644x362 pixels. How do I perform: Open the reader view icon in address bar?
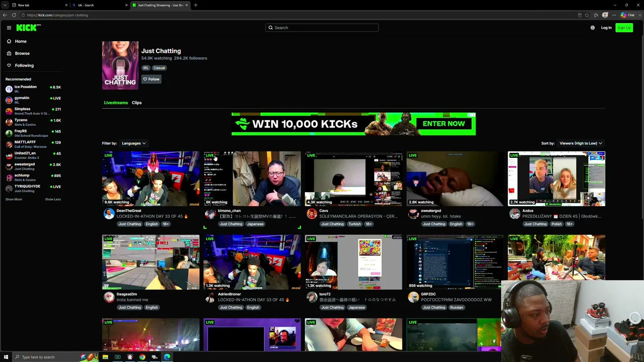[x=580, y=15]
